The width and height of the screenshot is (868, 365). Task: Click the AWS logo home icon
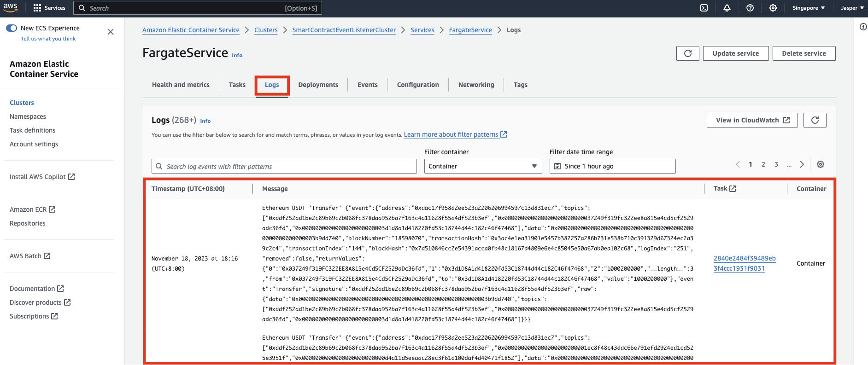pyautogui.click(x=11, y=8)
